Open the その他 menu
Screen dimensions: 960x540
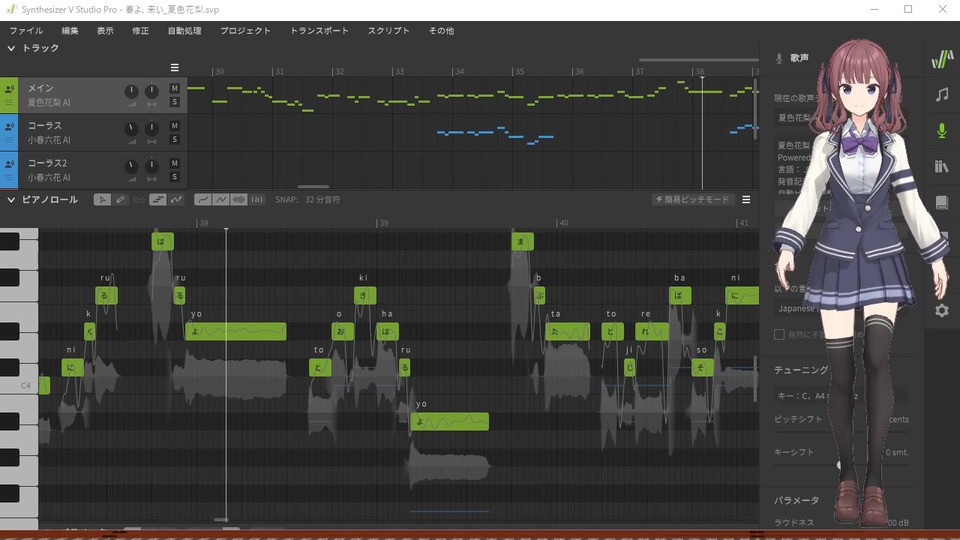tap(441, 31)
